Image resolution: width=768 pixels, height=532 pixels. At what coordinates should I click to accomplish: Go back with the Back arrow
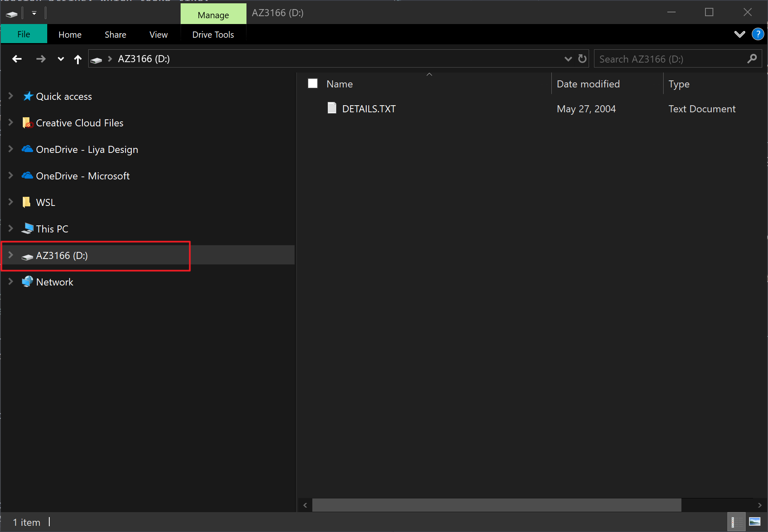pos(17,59)
